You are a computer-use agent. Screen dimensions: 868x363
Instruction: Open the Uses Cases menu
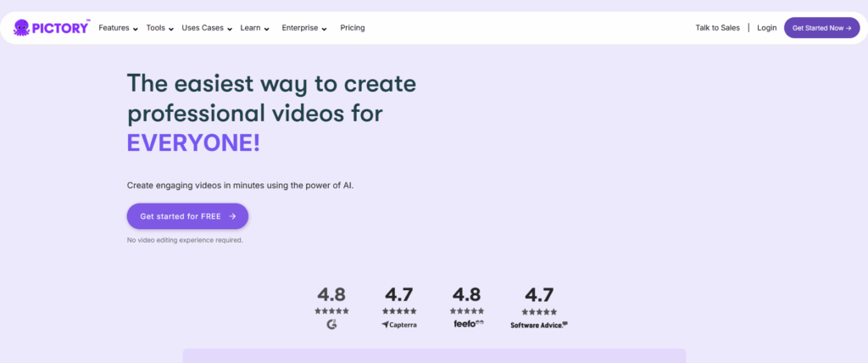click(x=203, y=28)
